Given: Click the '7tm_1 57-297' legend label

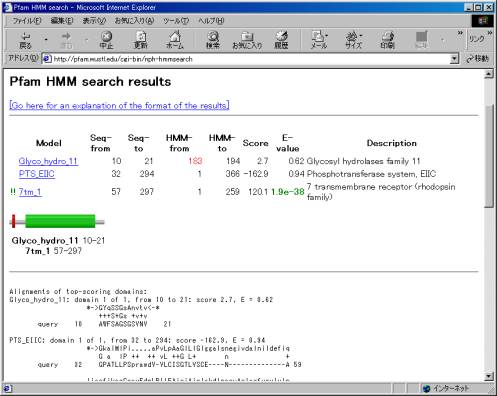Looking at the screenshot, I should [x=54, y=251].
